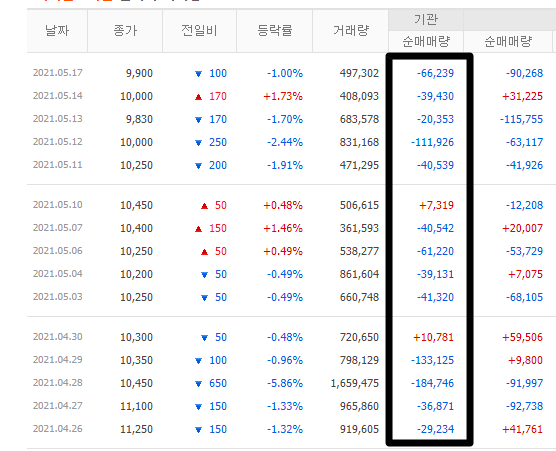Click institution net value +10,781
The width and height of the screenshot is (556, 451).
click(434, 337)
